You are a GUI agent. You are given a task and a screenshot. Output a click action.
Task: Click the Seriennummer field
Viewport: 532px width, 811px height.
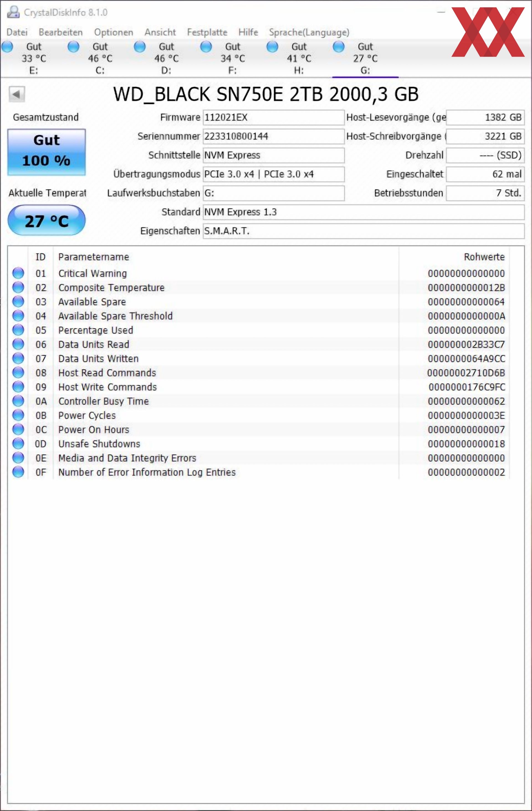(273, 136)
